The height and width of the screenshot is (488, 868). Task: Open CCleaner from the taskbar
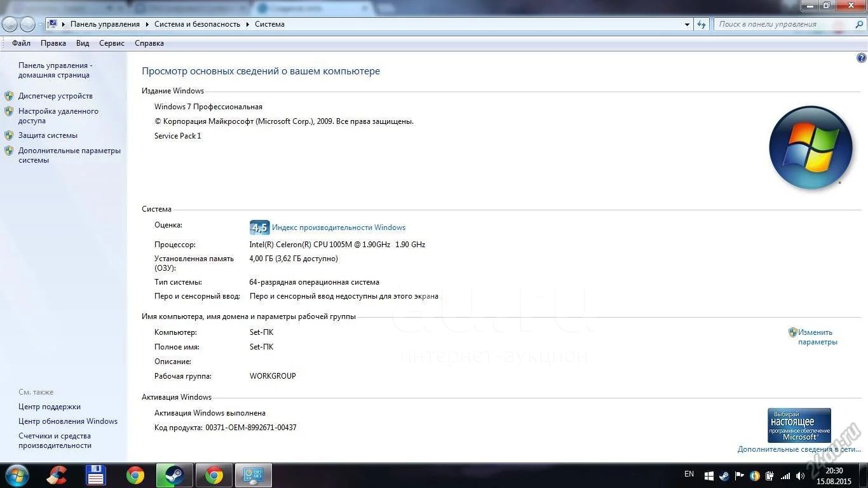tap(57, 475)
